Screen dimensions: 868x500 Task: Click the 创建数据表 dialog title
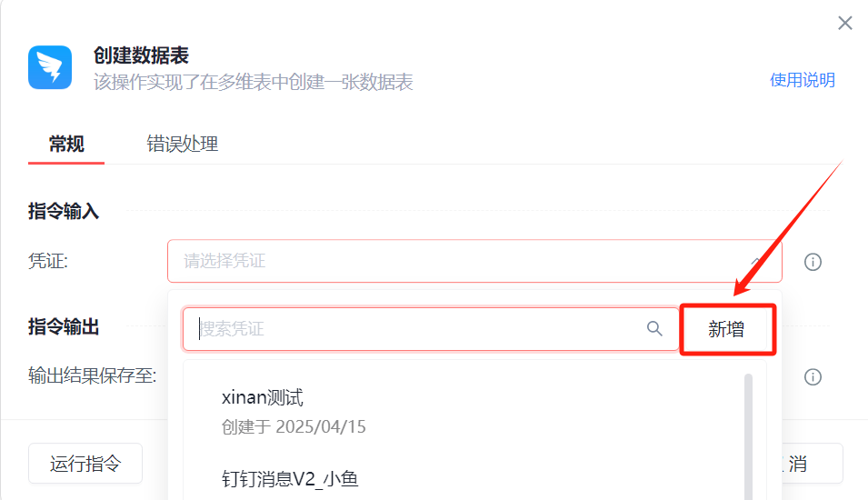tap(141, 56)
